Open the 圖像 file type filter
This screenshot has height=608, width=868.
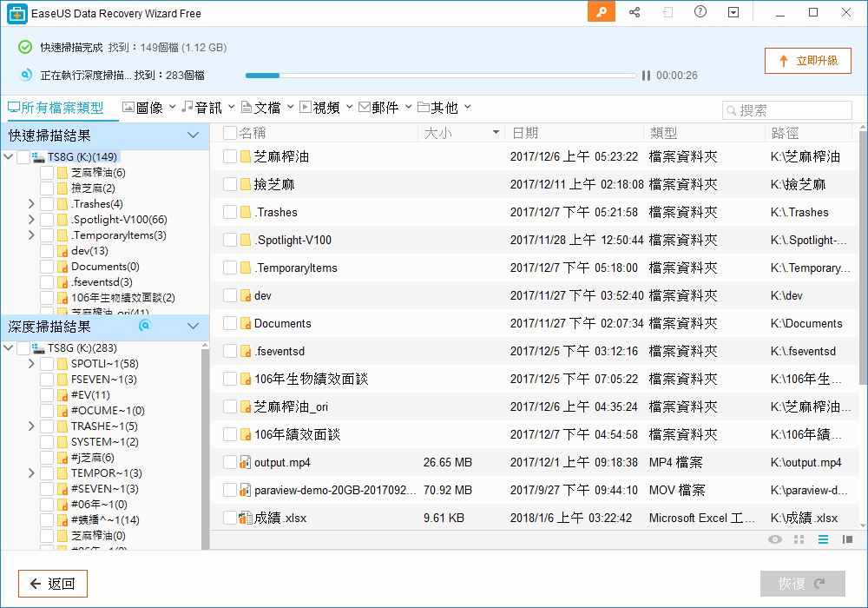tap(143, 108)
